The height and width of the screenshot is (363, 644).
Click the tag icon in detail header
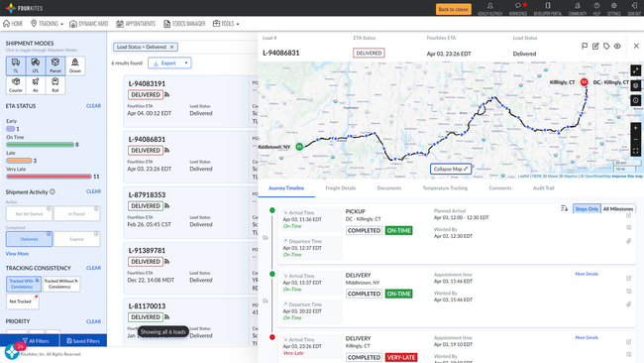pyautogui.click(x=606, y=46)
